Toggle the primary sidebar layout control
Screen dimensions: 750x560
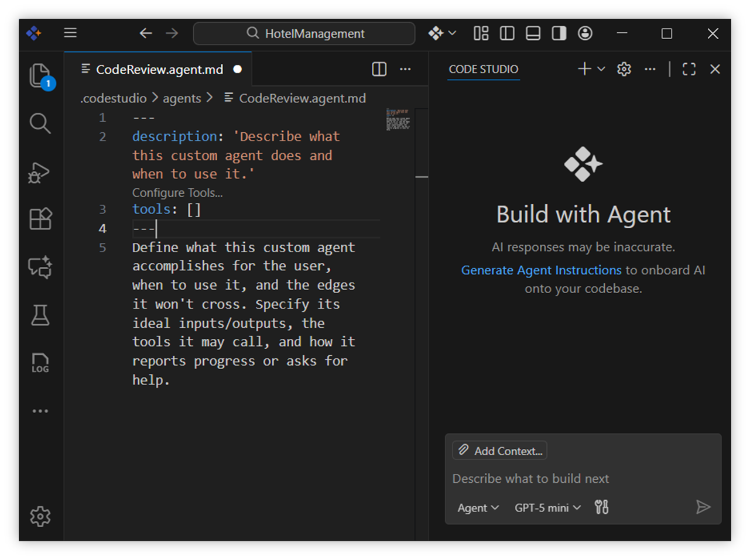point(507,33)
